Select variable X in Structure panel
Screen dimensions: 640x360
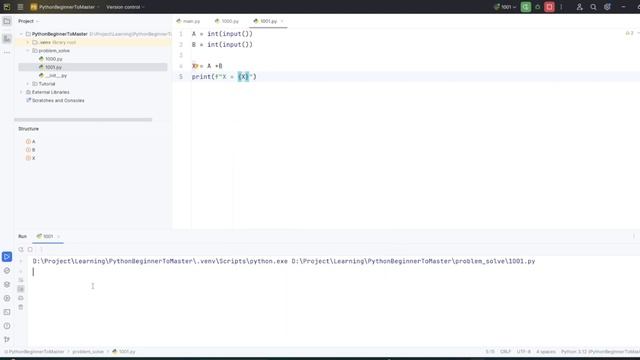click(x=31, y=158)
